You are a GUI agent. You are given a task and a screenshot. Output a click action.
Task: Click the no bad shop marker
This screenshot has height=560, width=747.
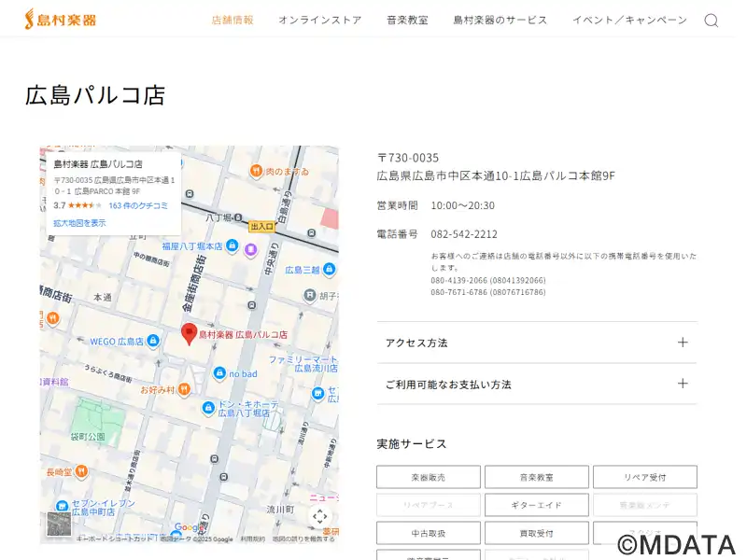218,373
